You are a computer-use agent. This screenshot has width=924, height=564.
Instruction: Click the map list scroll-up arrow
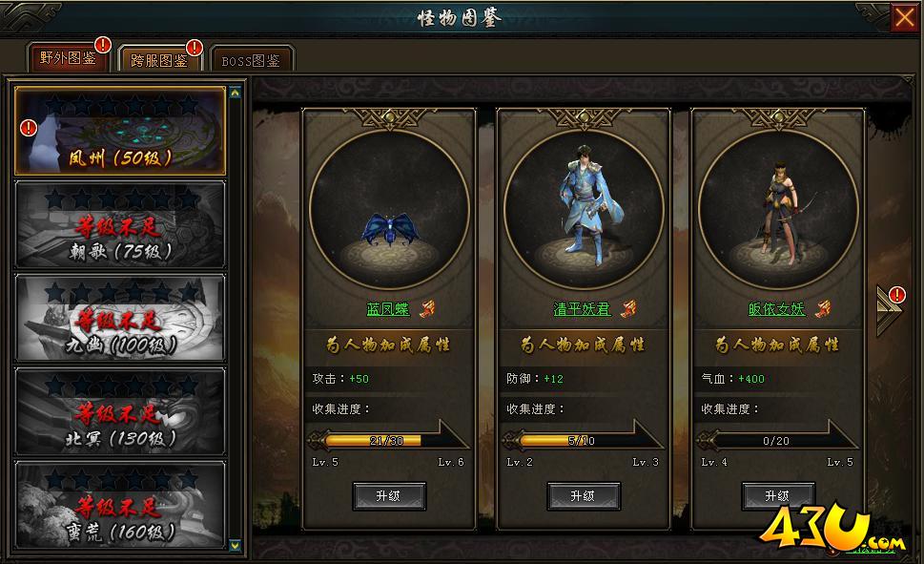(x=236, y=93)
